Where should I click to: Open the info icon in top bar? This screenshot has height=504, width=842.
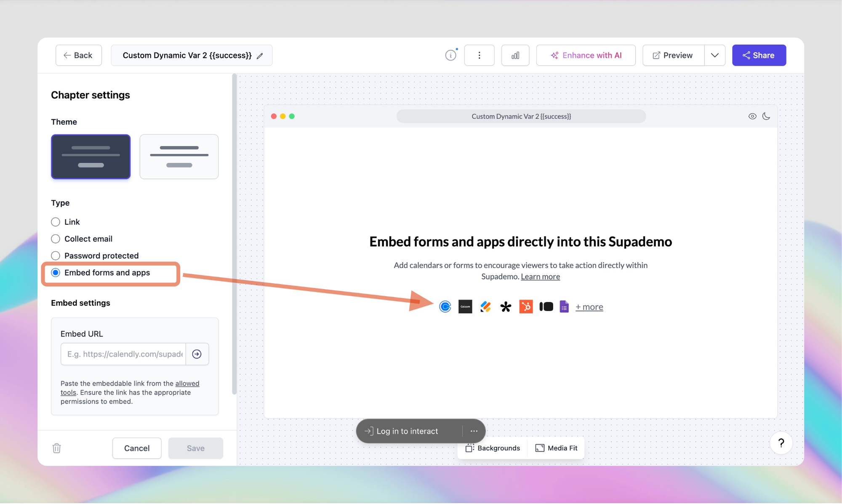[x=450, y=55]
